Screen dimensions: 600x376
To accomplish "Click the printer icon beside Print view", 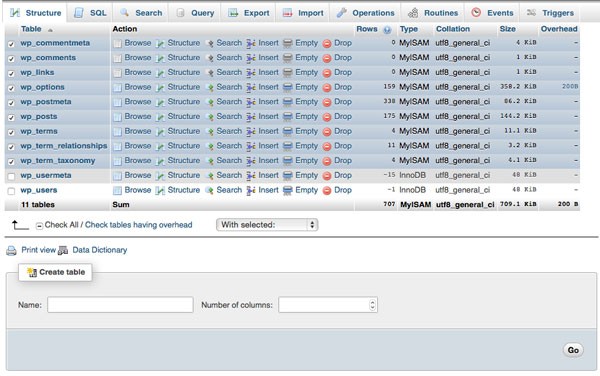I will click(11, 251).
